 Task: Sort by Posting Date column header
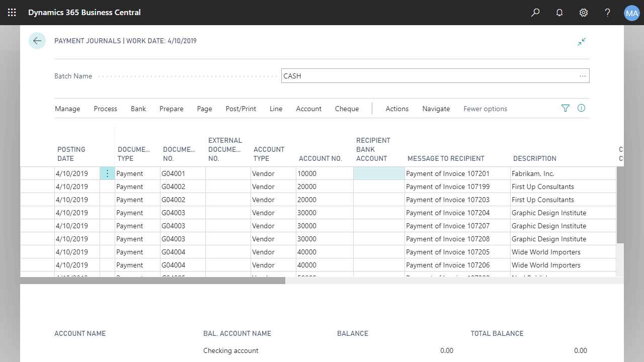(71, 154)
